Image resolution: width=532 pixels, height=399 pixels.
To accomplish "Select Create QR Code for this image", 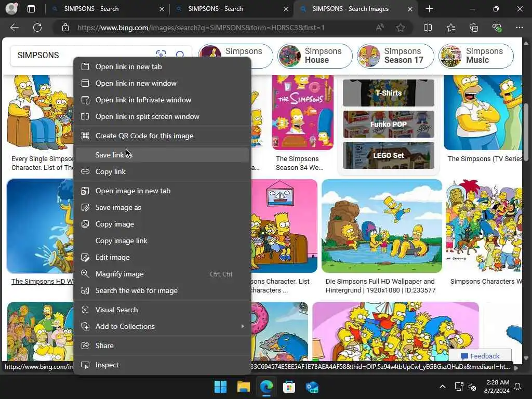I will click(163, 136).
